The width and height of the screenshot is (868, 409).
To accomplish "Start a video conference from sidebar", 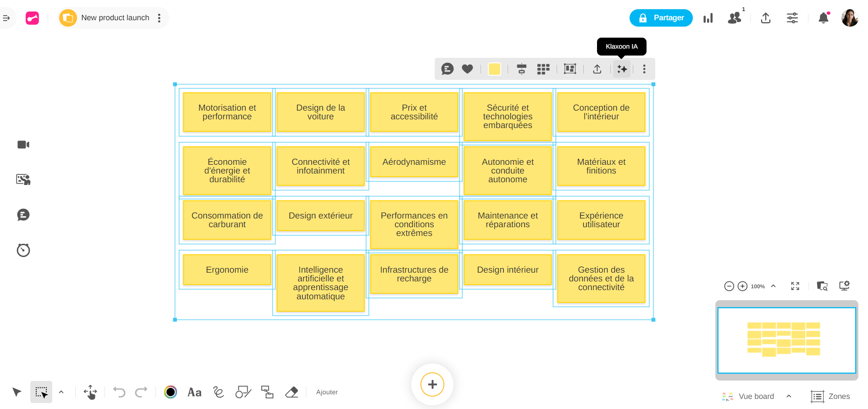I will point(23,145).
